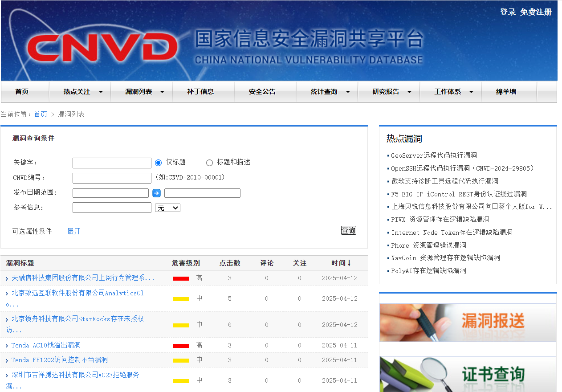Open PIVX 资源管理存在逻辑缺陷漏洞 link
Viewport: 562px width, 392px height.
(x=440, y=220)
